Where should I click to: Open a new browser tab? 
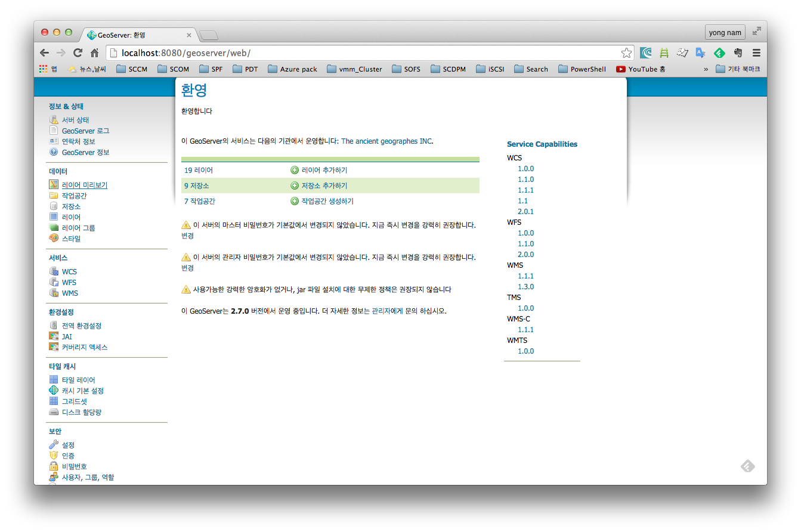point(208,36)
